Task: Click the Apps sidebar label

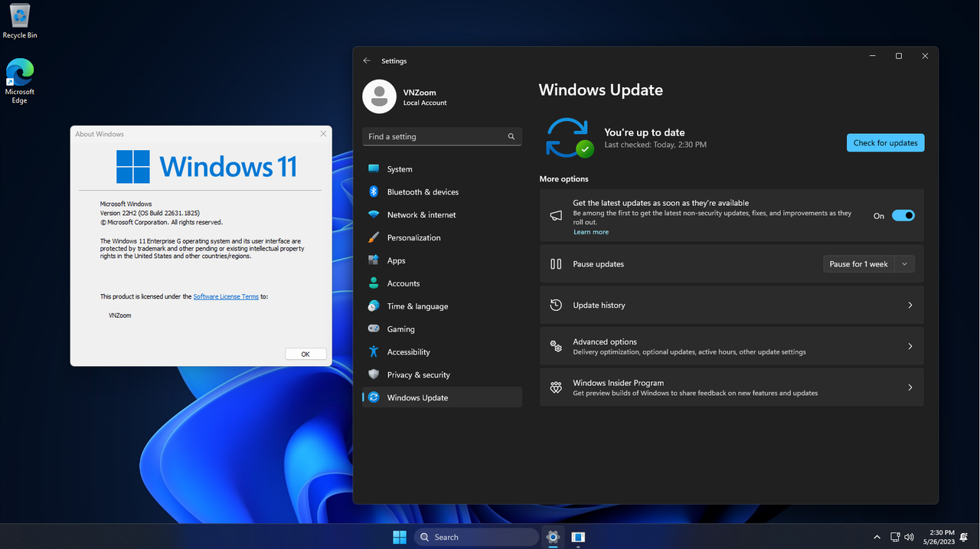Action: pyautogui.click(x=396, y=260)
